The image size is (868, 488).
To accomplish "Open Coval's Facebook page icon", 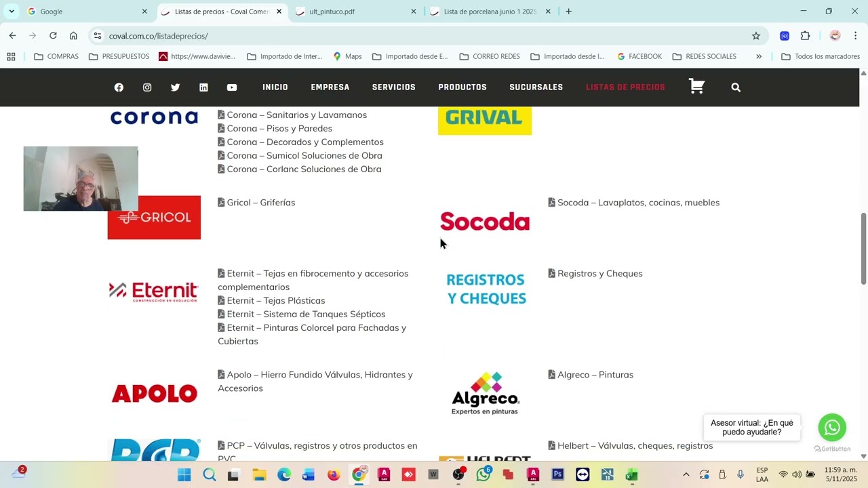I will (119, 87).
